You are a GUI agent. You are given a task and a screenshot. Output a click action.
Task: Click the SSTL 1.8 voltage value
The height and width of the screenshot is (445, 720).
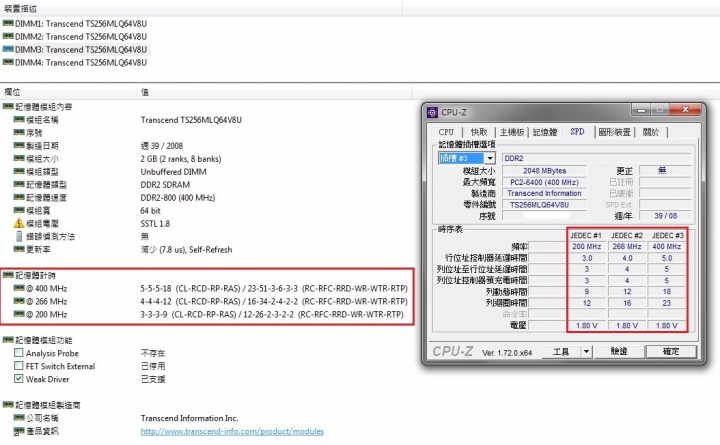click(155, 224)
